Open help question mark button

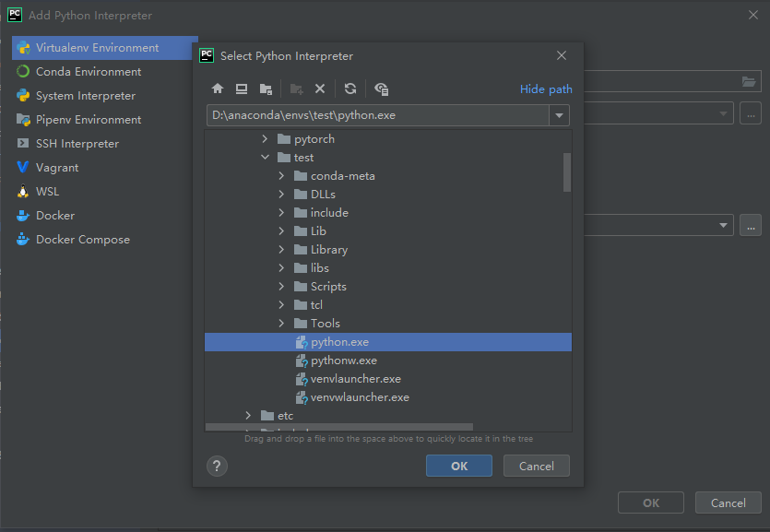click(x=217, y=466)
